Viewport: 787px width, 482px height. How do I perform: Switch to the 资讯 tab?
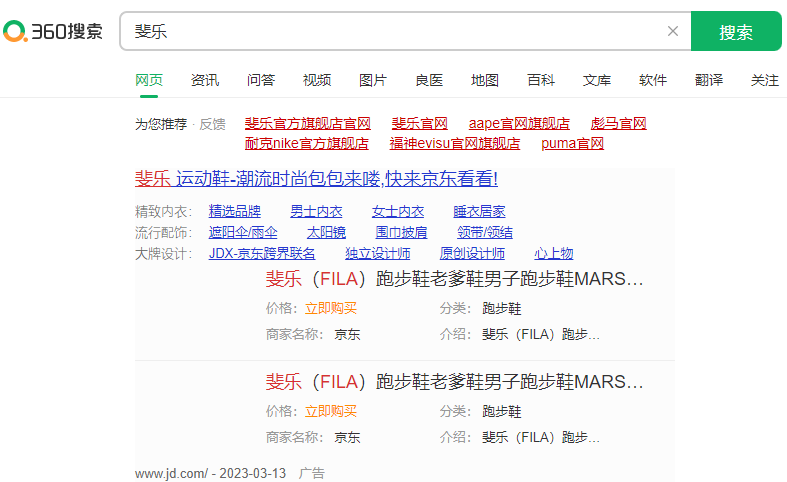coord(205,80)
